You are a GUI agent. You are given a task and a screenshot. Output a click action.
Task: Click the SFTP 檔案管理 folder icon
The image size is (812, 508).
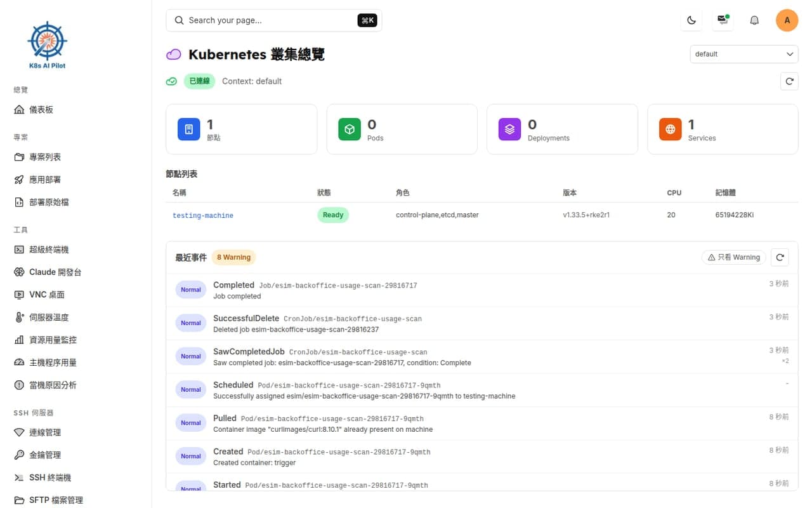pos(19,500)
